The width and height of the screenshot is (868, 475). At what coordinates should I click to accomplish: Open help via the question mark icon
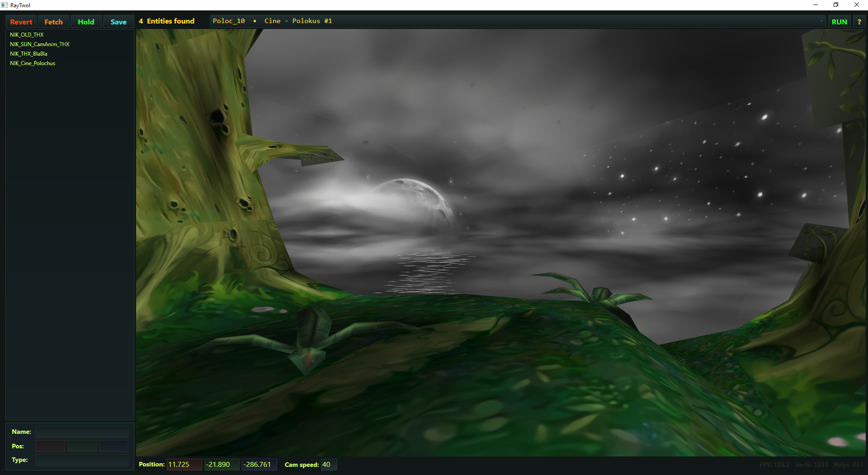[x=859, y=22]
